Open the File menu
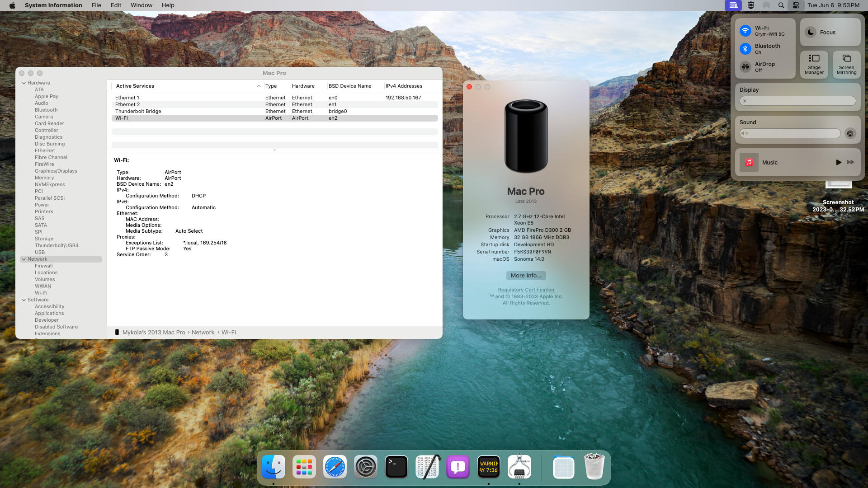The width and height of the screenshot is (868, 488). click(96, 5)
